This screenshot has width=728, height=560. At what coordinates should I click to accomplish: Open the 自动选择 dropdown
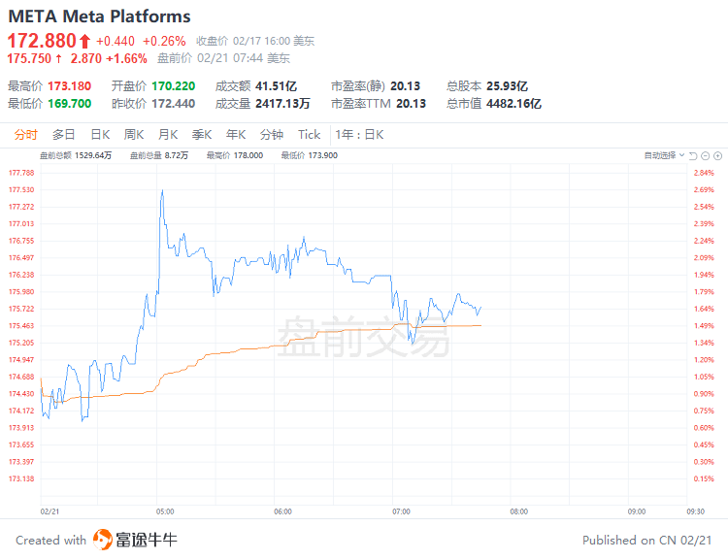click(664, 155)
